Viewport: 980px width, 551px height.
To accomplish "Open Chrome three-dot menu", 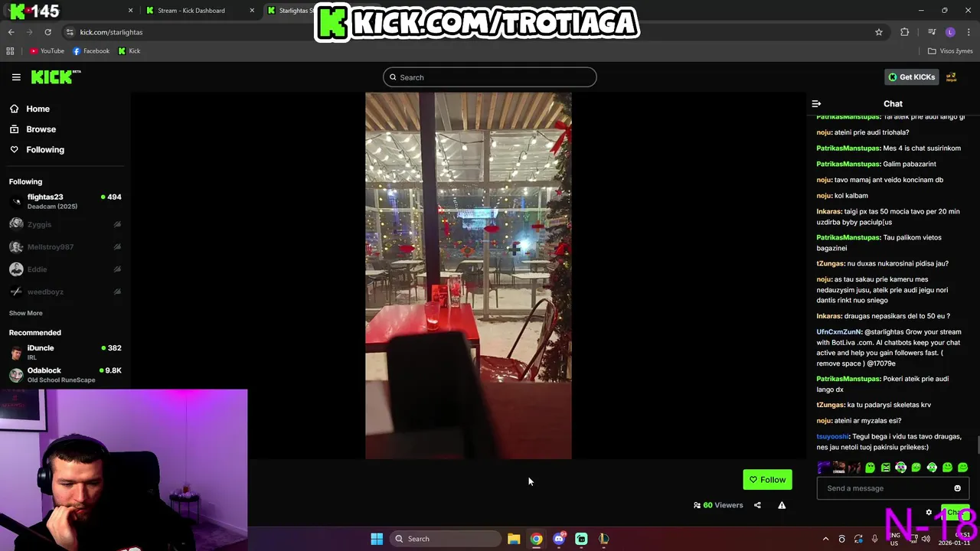I will tap(969, 32).
